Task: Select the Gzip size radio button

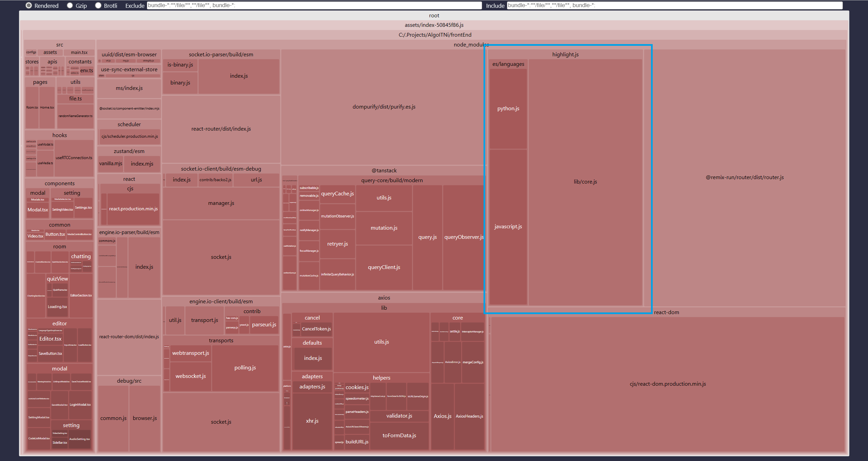Action: 70,5
